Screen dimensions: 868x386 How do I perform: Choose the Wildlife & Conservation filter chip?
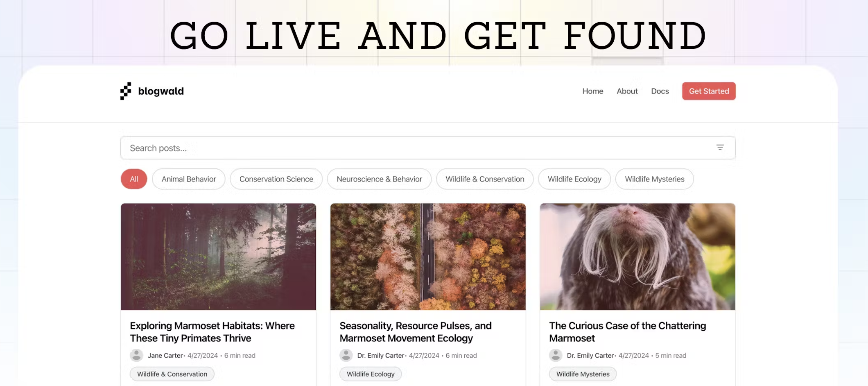tap(485, 179)
